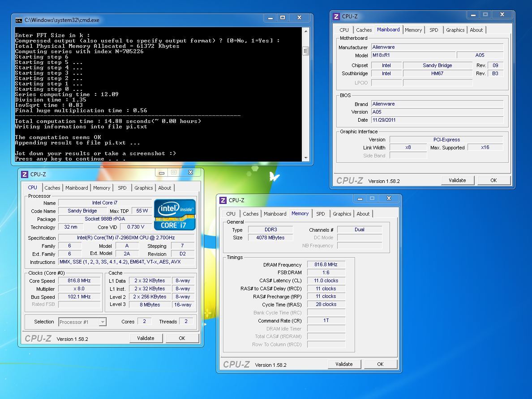Select the Caches tab in the Mainboard window
The width and height of the screenshot is (532, 399).
364,30
